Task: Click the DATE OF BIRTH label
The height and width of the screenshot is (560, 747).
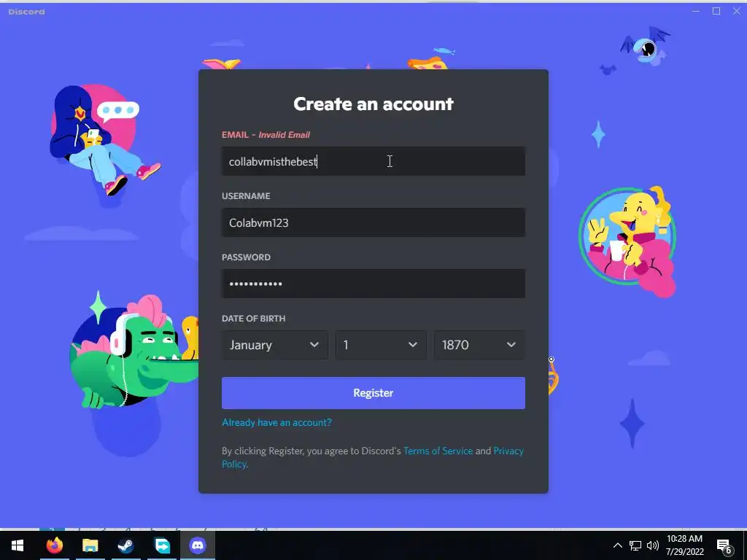Action: (253, 319)
